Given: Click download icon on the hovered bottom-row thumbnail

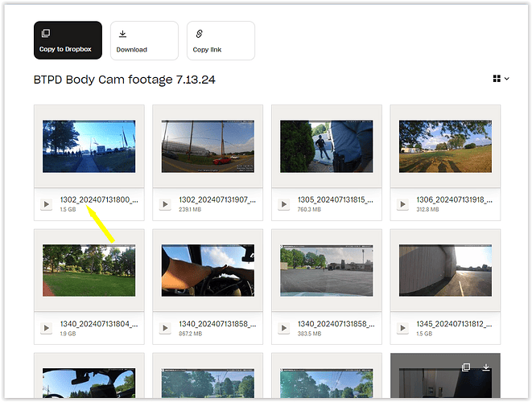Looking at the screenshot, I should tap(486, 367).
